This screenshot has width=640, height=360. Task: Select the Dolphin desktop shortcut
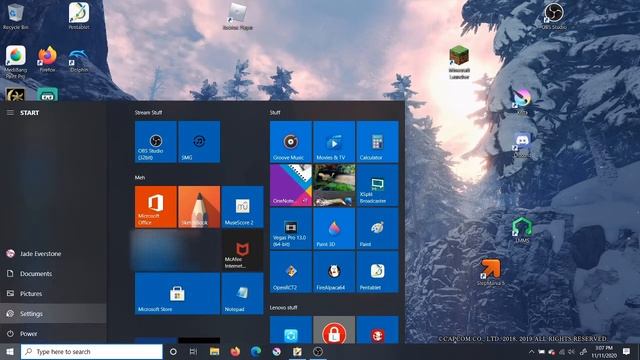pos(78,60)
